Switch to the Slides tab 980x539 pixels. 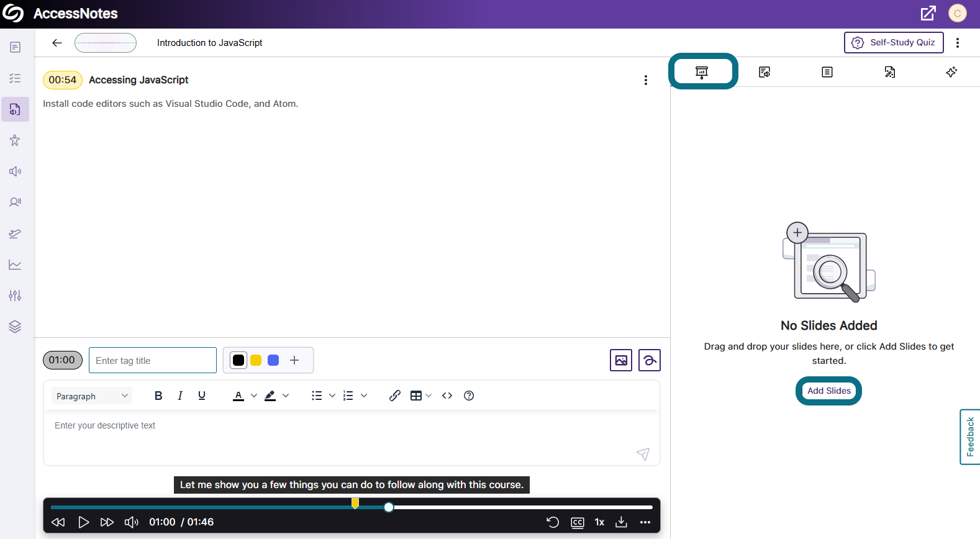pyautogui.click(x=702, y=72)
